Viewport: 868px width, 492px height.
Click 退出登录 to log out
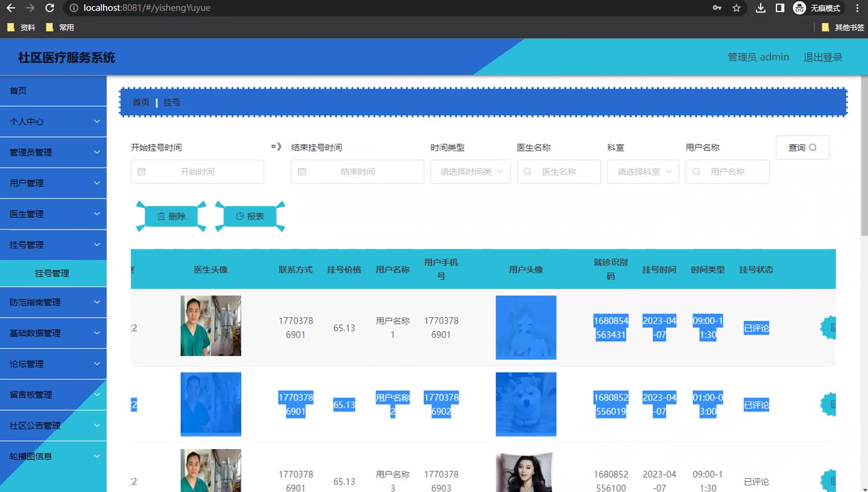(x=823, y=57)
